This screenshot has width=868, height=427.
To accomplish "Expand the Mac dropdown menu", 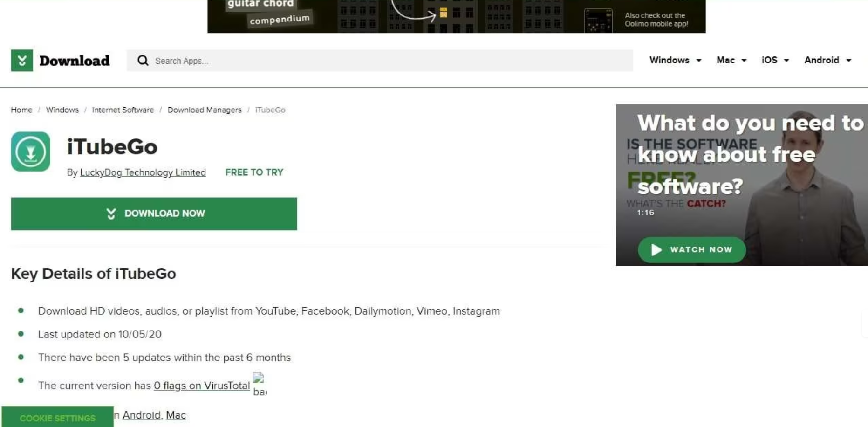I will [731, 60].
